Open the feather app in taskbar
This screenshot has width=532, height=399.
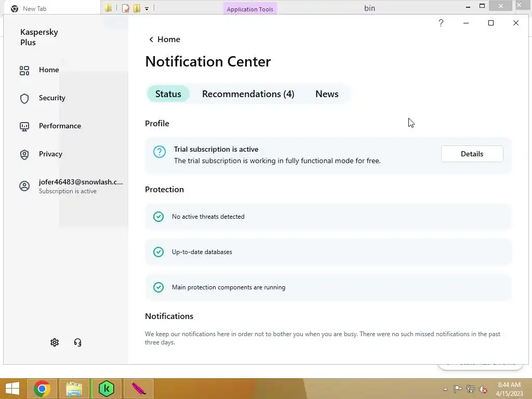138,389
